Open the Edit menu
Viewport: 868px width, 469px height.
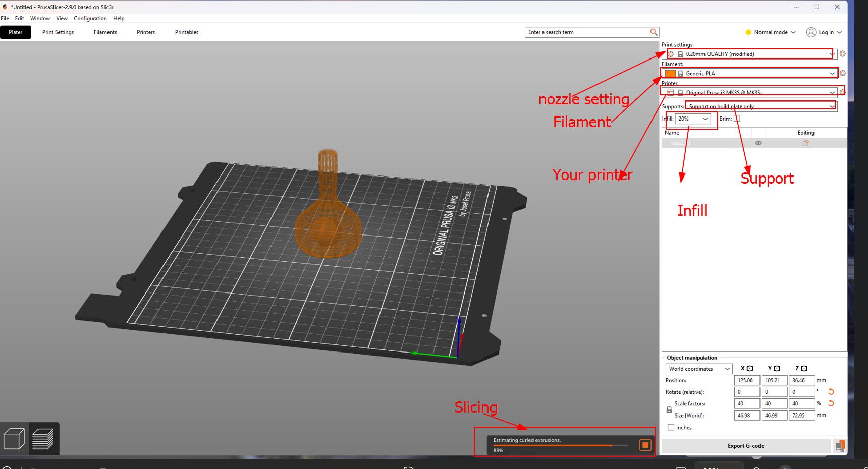coord(20,18)
